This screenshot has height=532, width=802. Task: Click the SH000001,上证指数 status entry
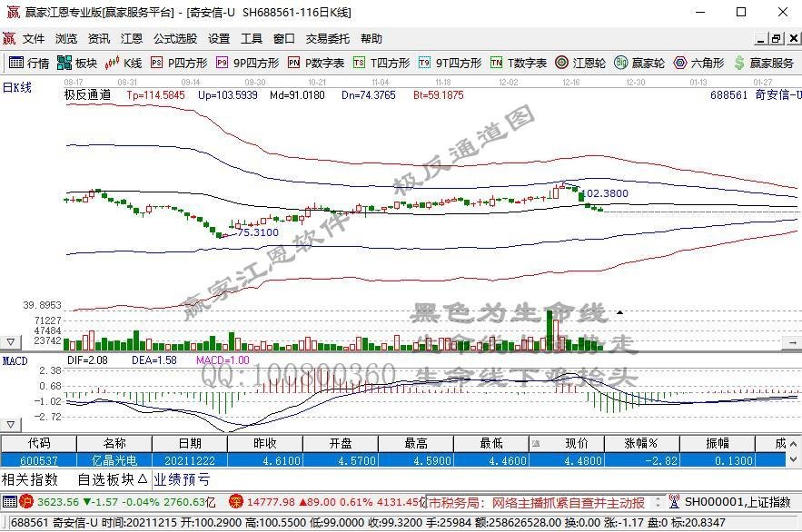(738, 502)
